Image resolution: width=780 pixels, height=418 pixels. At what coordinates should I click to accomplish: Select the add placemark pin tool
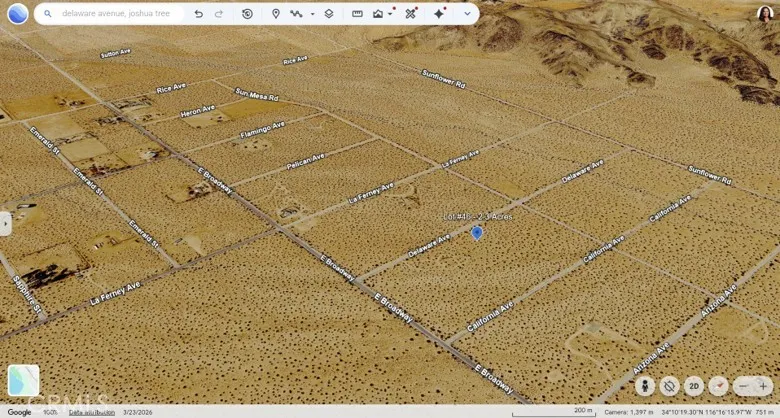pyautogui.click(x=276, y=14)
